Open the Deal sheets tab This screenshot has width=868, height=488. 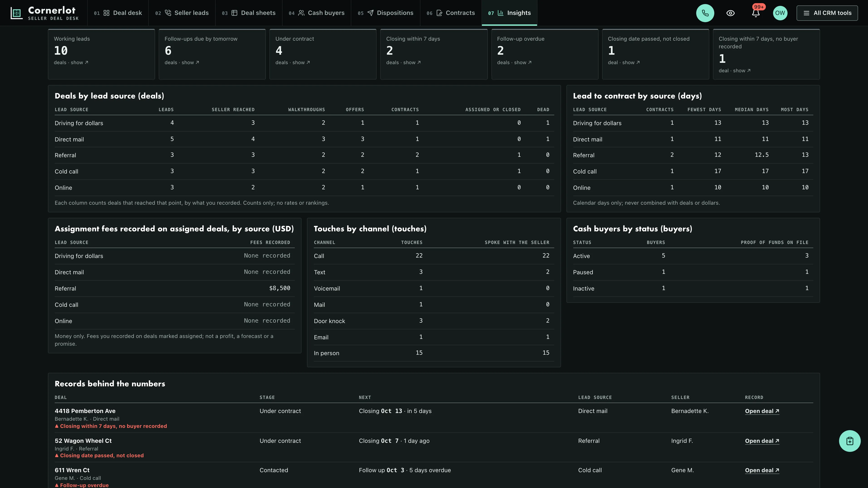click(249, 13)
